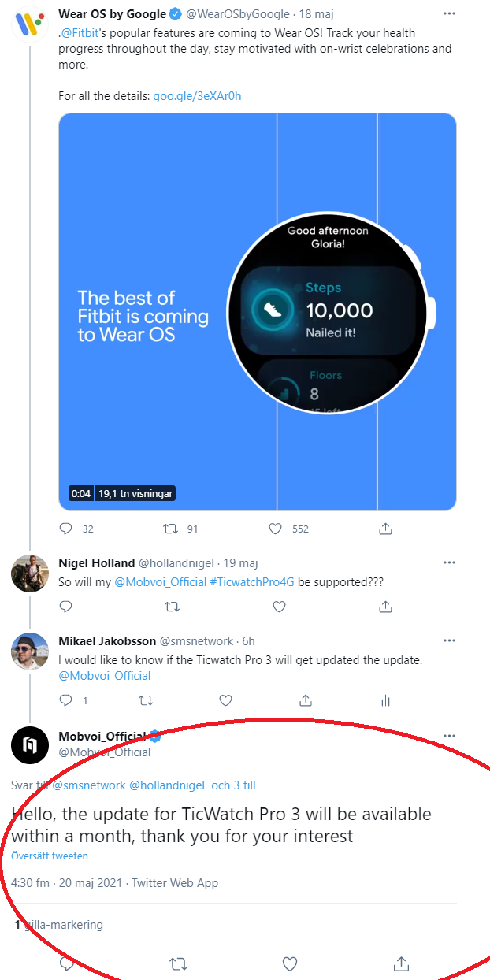Screen dimensions: 490x980
Task: Retweet the Wear OS by Google tweet
Action: pyautogui.click(x=169, y=529)
